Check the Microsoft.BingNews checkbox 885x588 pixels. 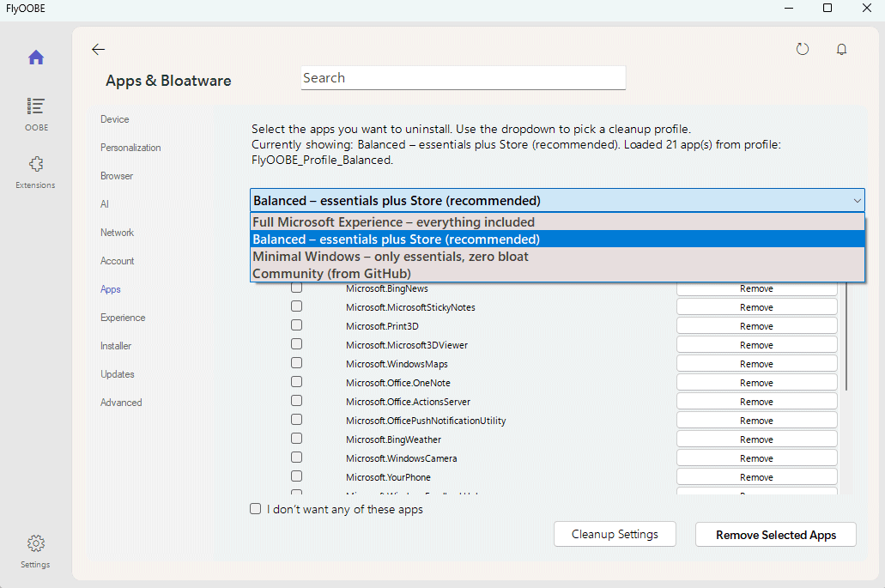point(296,288)
